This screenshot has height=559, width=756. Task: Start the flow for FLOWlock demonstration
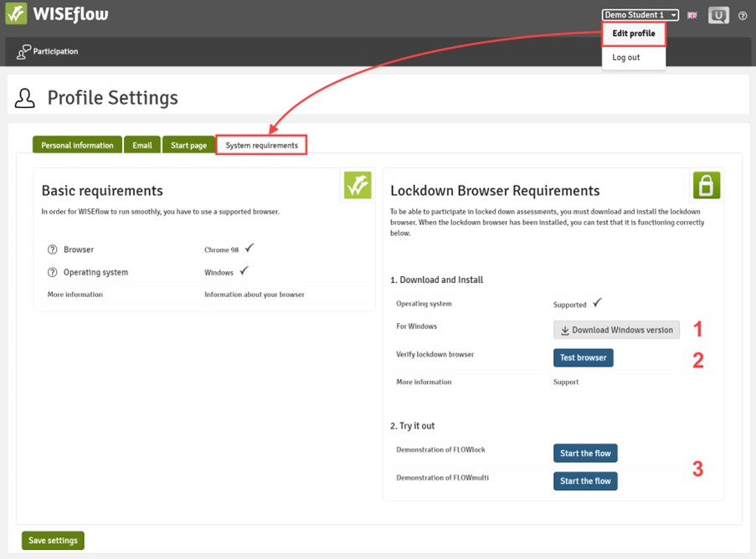(x=585, y=454)
